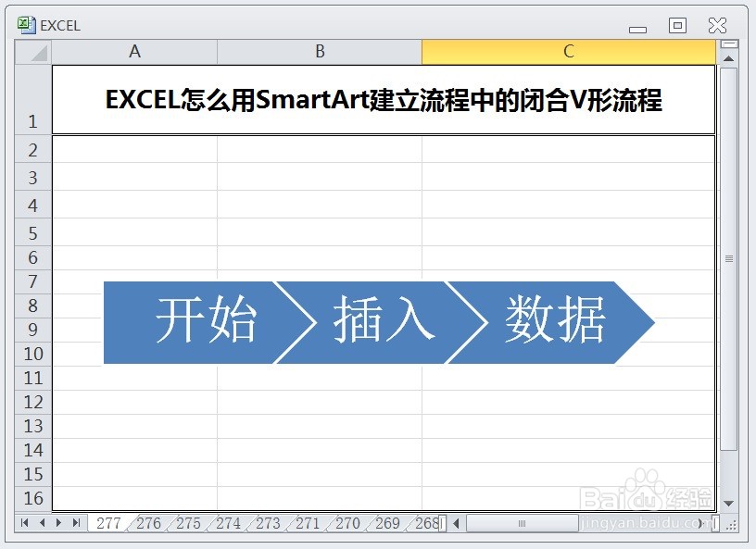This screenshot has height=549, width=756.
Task: Select column B header
Action: pos(320,52)
